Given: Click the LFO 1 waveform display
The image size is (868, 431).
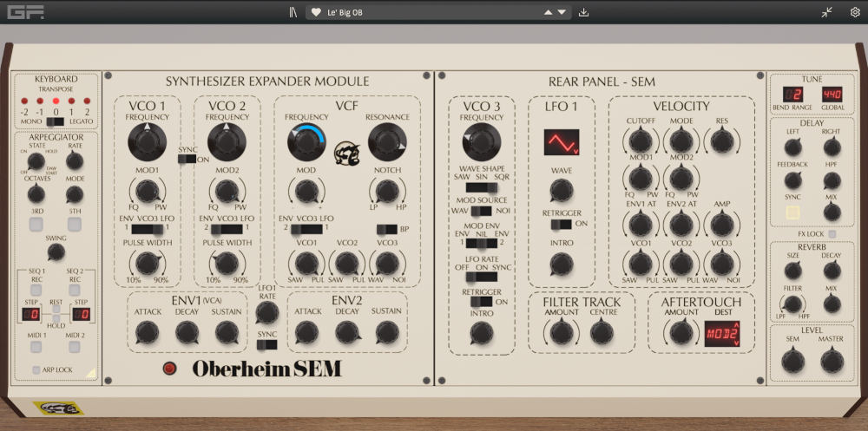Looking at the screenshot, I should 562,142.
